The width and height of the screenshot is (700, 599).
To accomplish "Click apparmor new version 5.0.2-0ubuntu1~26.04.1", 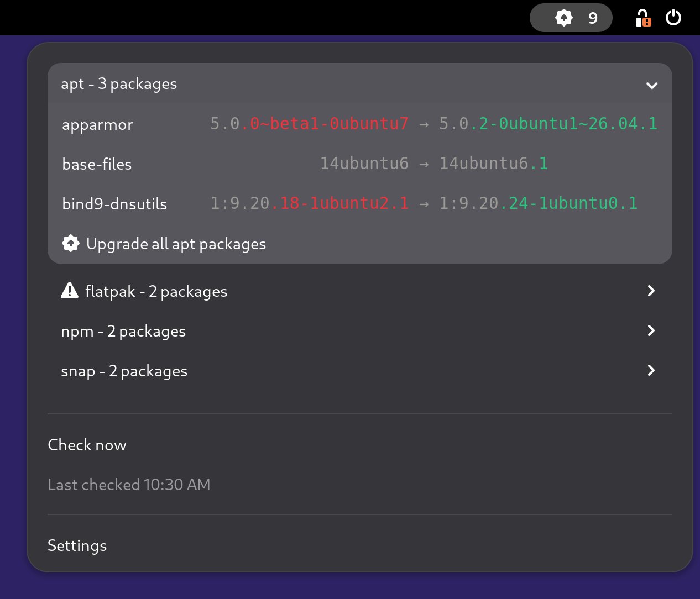I will tap(548, 123).
